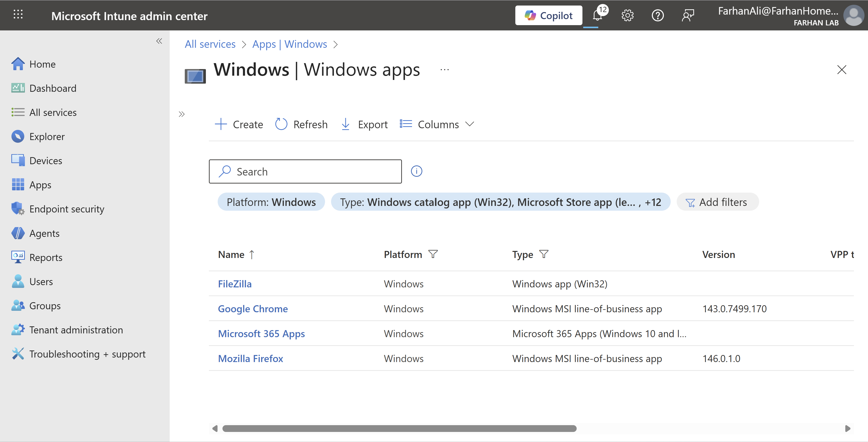Go to Endpoint security in sidebar

pos(67,209)
